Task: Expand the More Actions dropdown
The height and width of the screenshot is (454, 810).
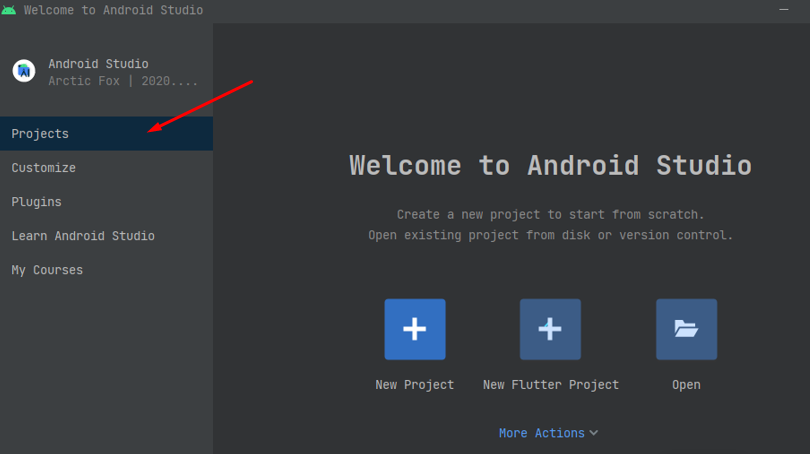Action: pos(548,433)
